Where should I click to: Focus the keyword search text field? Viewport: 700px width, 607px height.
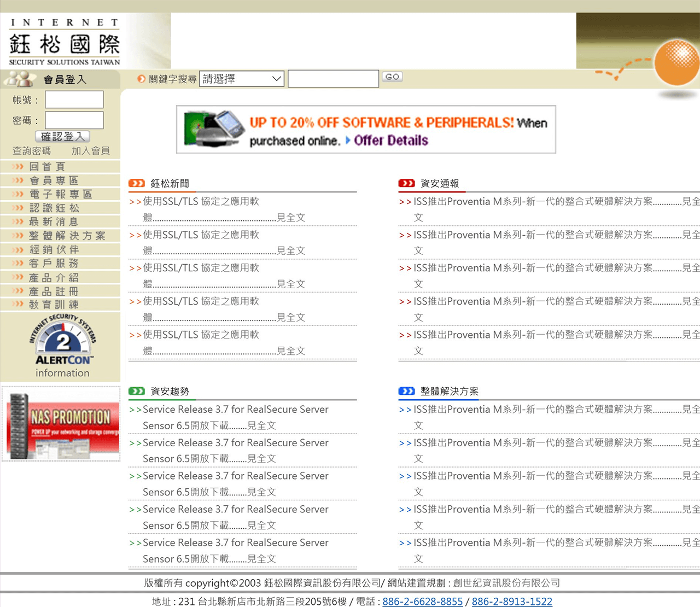pos(333,79)
